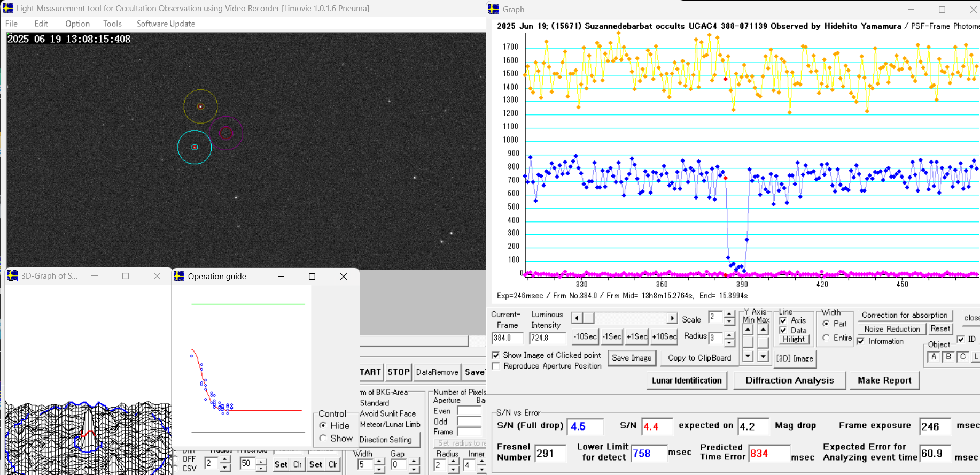Open the Tools menu
The image size is (980, 475).
pos(112,24)
